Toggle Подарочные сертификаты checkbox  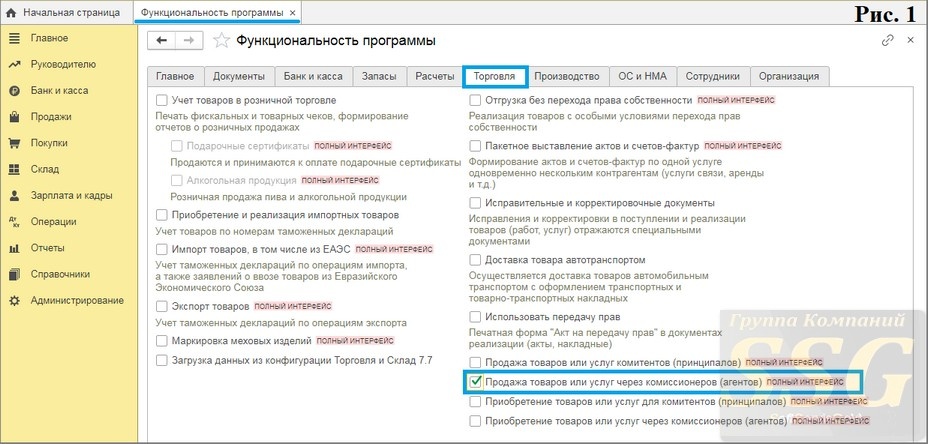click(x=176, y=146)
